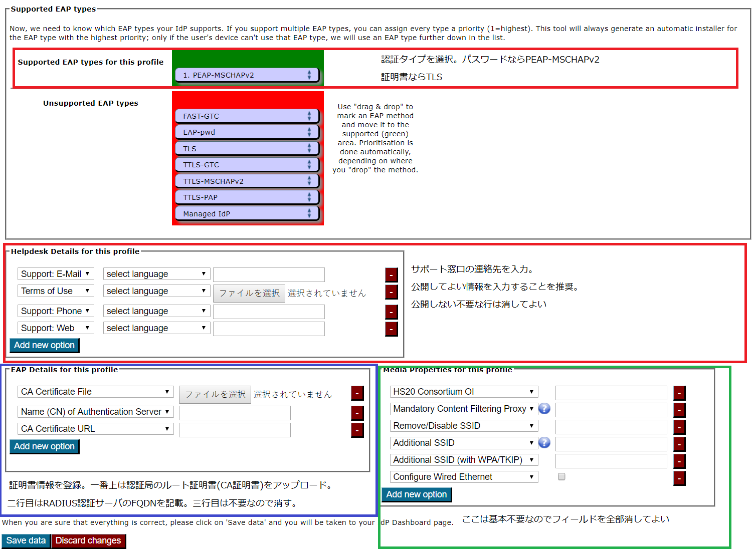The image size is (756, 554).
Task: Open language dropdown for Terms of Use
Action: 156,291
